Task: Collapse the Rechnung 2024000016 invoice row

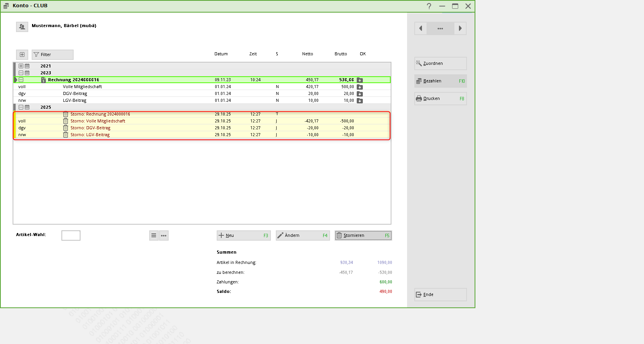Action: 21,80
